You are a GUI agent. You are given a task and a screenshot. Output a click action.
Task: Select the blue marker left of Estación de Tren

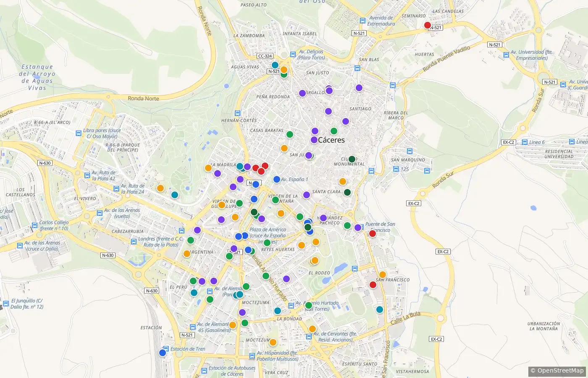163,353
